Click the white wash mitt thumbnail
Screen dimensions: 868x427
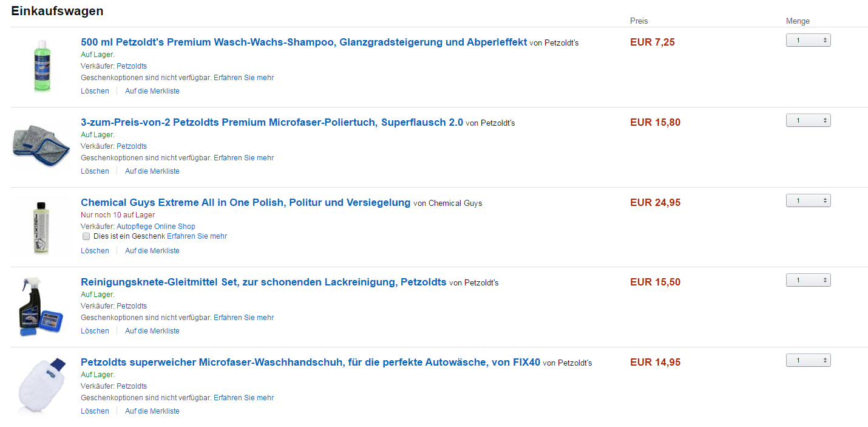pyautogui.click(x=41, y=386)
